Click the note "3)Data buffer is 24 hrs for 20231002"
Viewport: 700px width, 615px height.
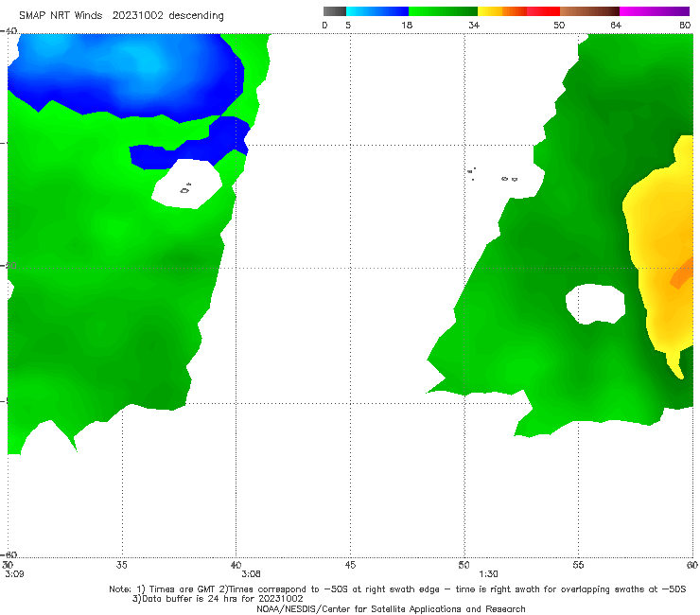pos(218,599)
